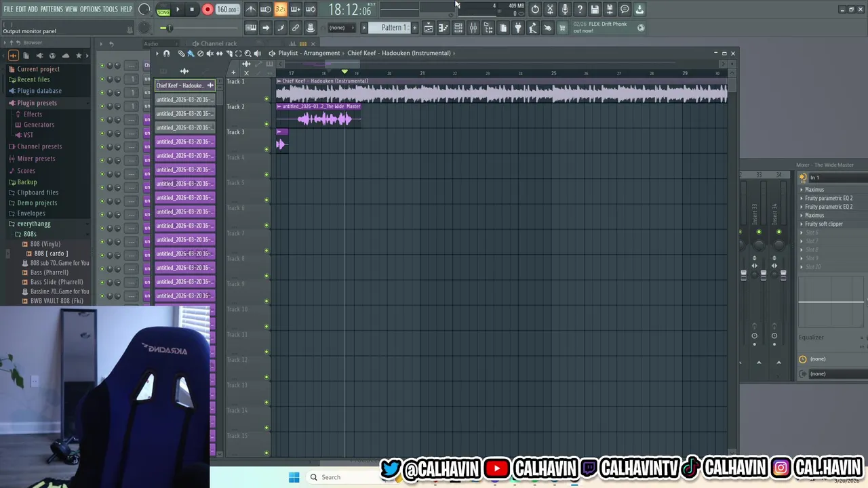The width and height of the screenshot is (868, 488).
Task: Open audio editor scissors icon
Action: 550,9
